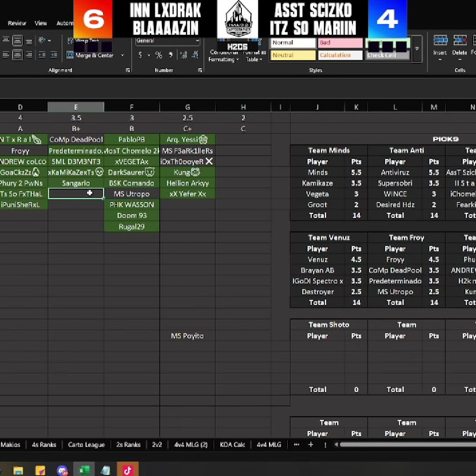
Task: Apply Comma Style number format
Action: [x=170, y=55]
